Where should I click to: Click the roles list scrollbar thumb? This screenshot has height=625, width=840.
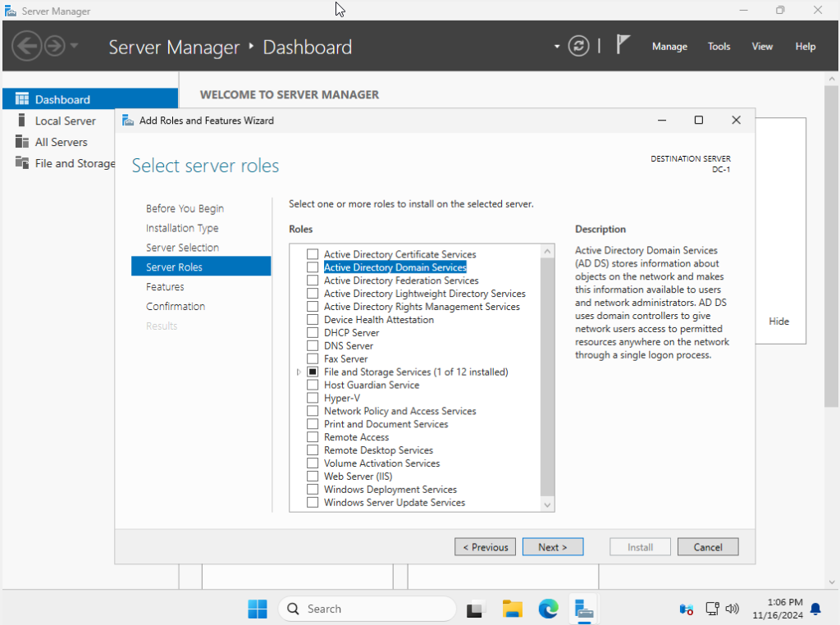coord(547,377)
